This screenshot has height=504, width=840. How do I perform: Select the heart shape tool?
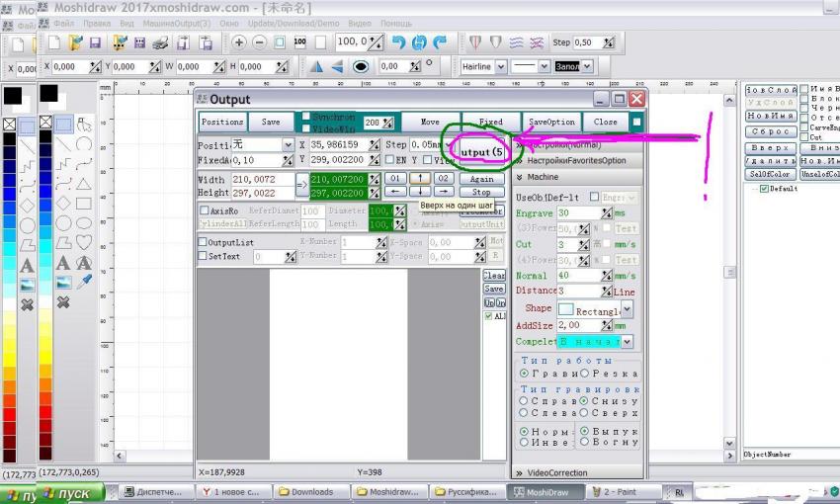click(x=84, y=242)
